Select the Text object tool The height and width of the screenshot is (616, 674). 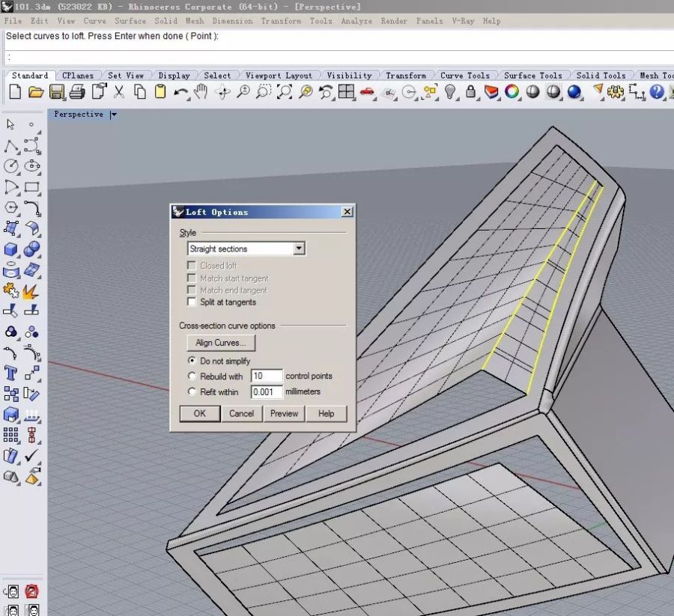(11, 373)
